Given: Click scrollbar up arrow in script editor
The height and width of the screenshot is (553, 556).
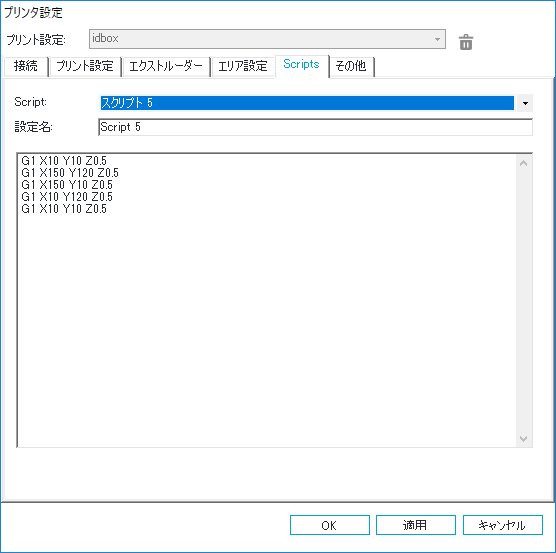Looking at the screenshot, I should (523, 163).
